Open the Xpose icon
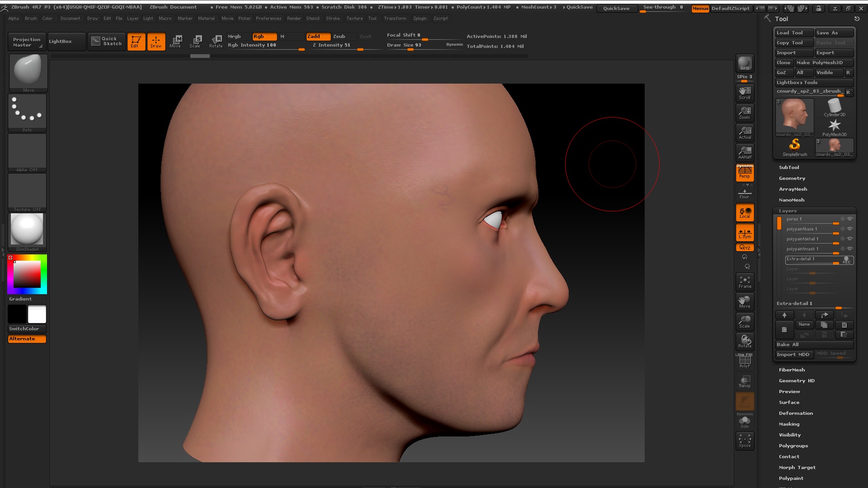The height and width of the screenshot is (488, 868). (745, 441)
